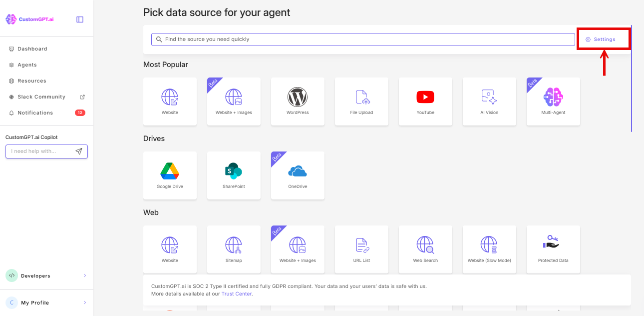This screenshot has height=316, width=644.
Task: Open Notifications with the 12 badge
Action: tap(34, 112)
